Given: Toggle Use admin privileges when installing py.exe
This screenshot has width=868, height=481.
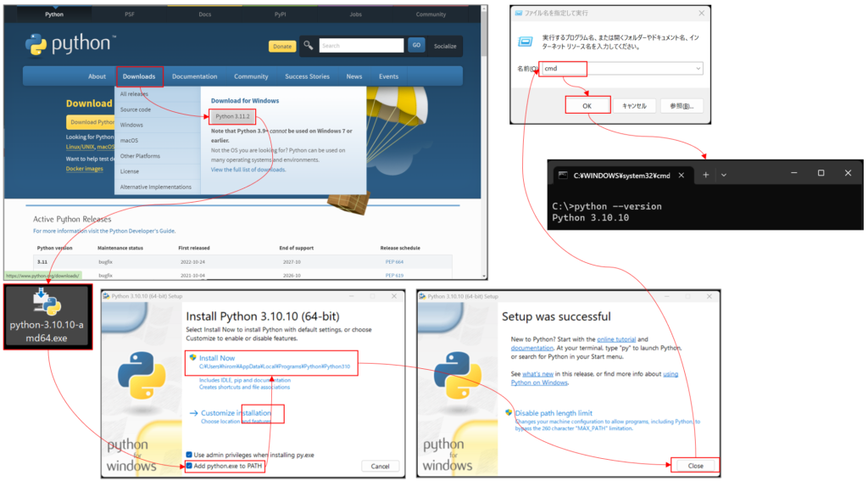Looking at the screenshot, I should click(x=189, y=455).
